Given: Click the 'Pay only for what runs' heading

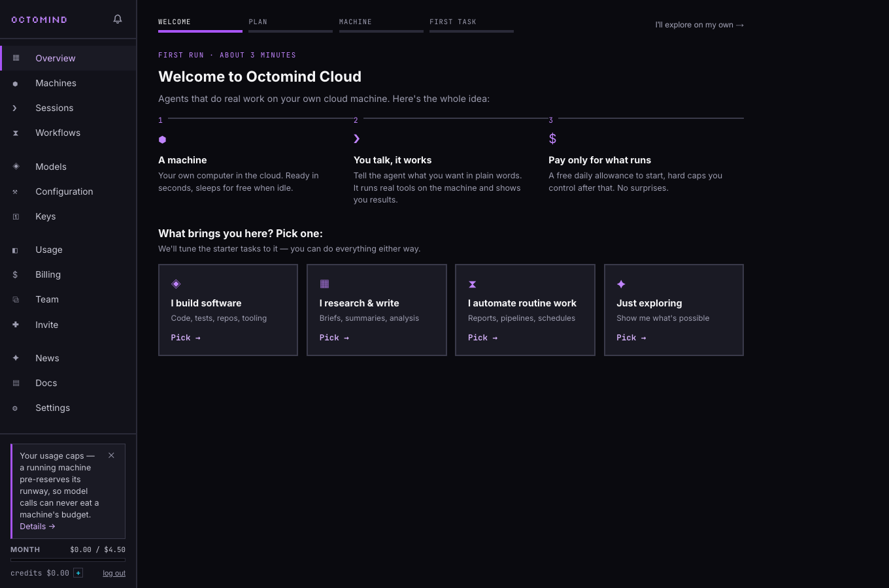Looking at the screenshot, I should [599, 160].
